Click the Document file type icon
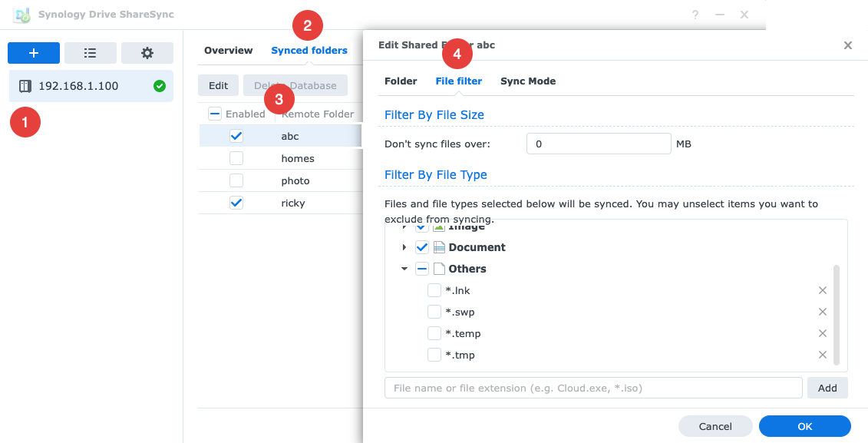The width and height of the screenshot is (868, 443). (440, 246)
